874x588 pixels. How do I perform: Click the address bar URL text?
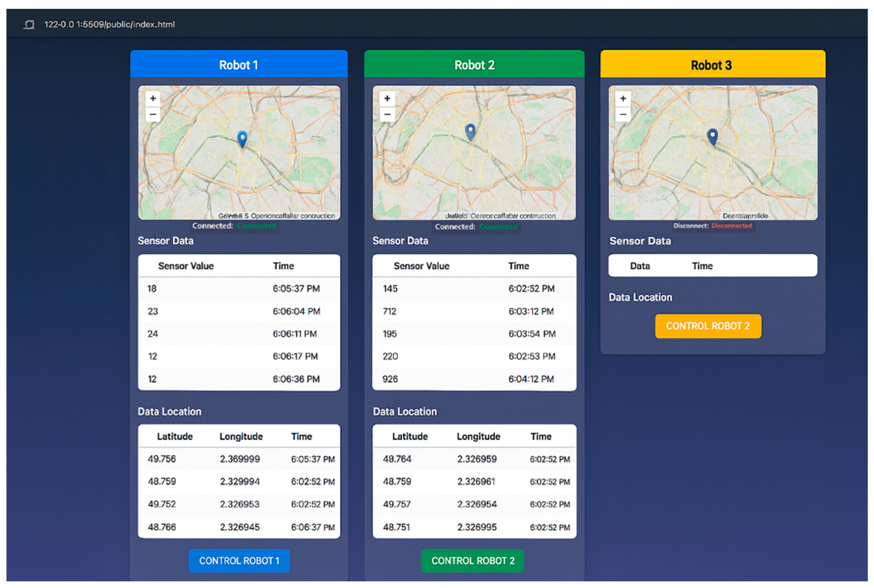[109, 25]
